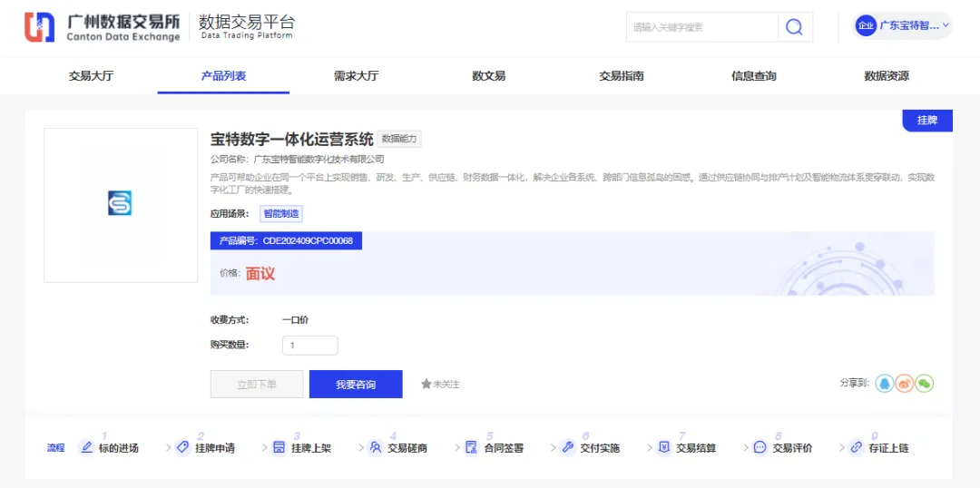Click the Canton Data Exchange logo
Screen dimensions: 980x488
103,27
